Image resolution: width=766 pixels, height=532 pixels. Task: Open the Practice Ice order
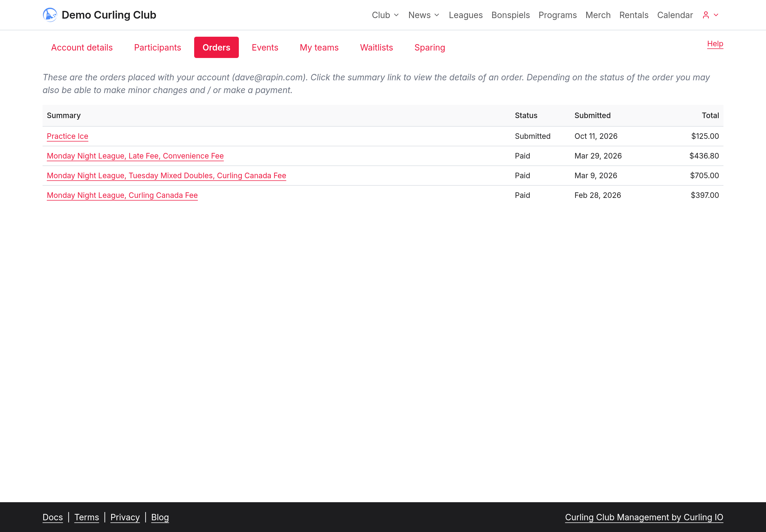[x=67, y=136]
